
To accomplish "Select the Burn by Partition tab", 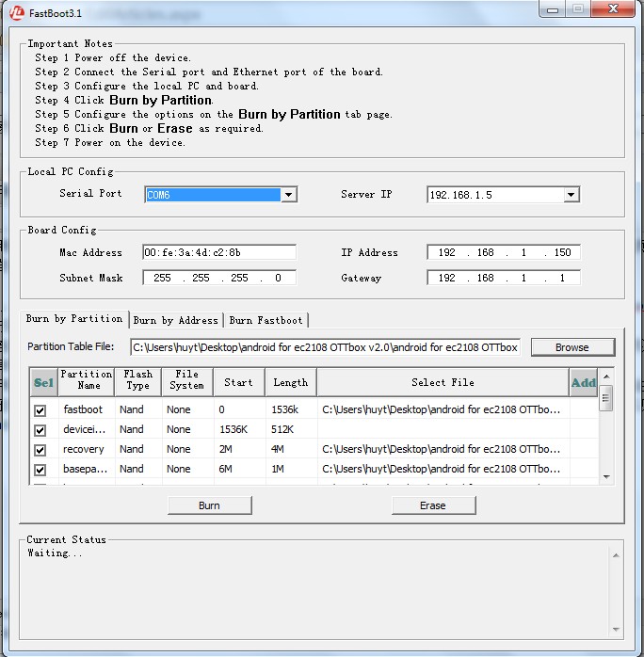I will click(74, 319).
